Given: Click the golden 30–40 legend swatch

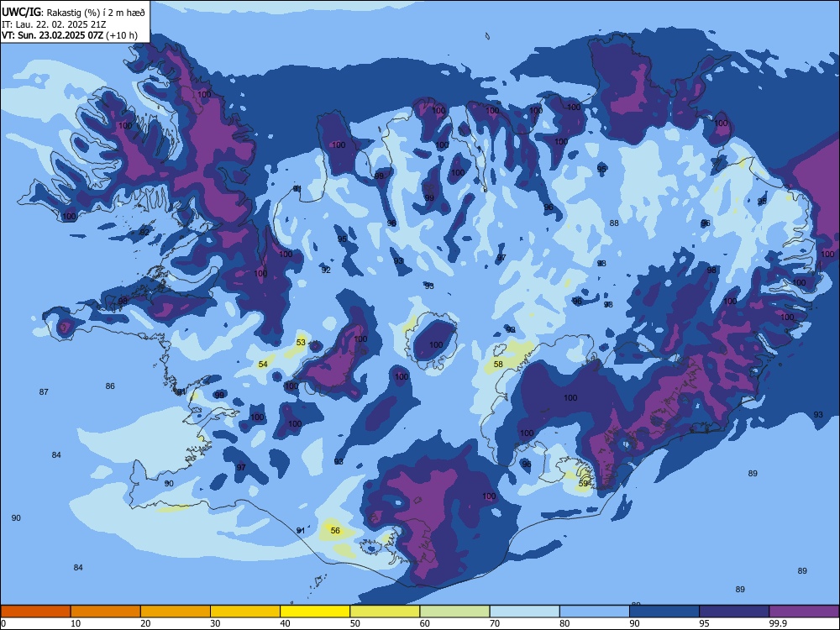Looking at the screenshot, I should point(245,612).
